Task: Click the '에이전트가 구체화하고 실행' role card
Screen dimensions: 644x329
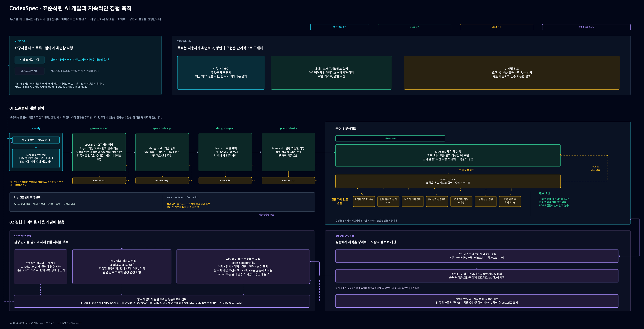Action: [x=331, y=73]
